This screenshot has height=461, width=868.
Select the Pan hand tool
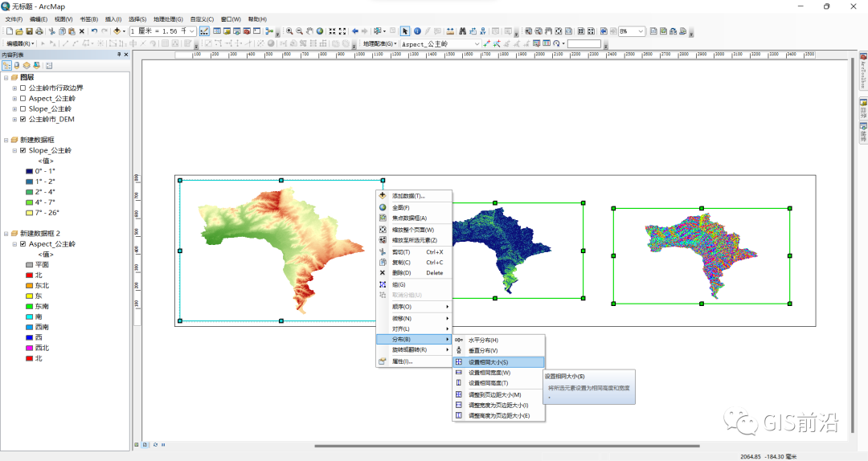tap(309, 31)
